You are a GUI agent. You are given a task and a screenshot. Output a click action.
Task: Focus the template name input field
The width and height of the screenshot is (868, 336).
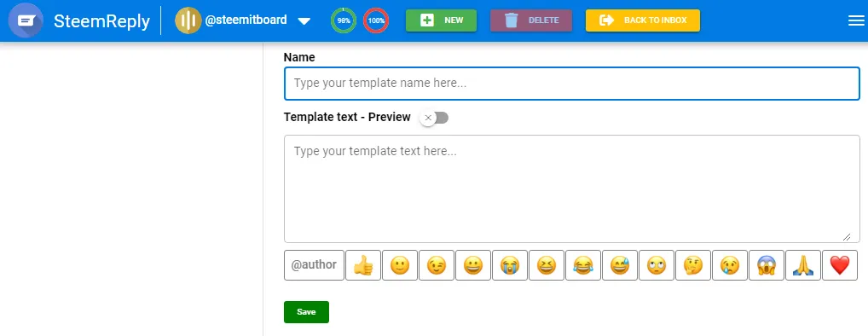[572, 84]
